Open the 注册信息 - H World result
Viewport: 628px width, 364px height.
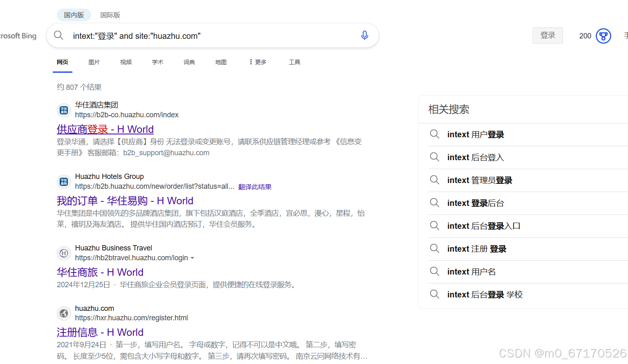pyautogui.click(x=100, y=333)
